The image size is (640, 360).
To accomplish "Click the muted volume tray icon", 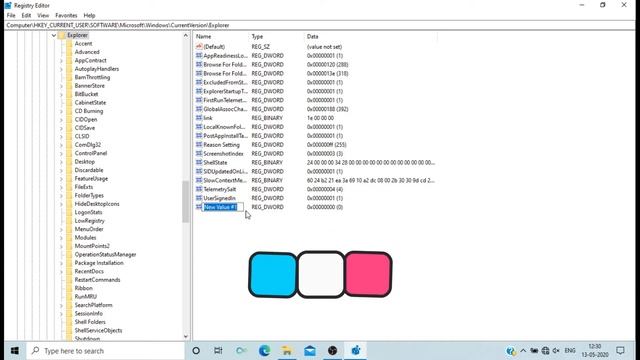I will [x=556, y=351].
